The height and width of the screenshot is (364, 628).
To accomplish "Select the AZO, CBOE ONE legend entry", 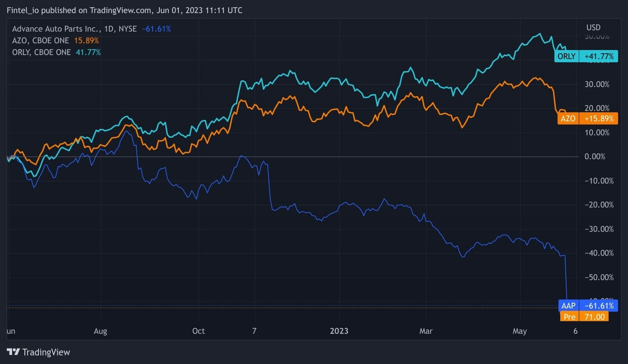I will [41, 41].
